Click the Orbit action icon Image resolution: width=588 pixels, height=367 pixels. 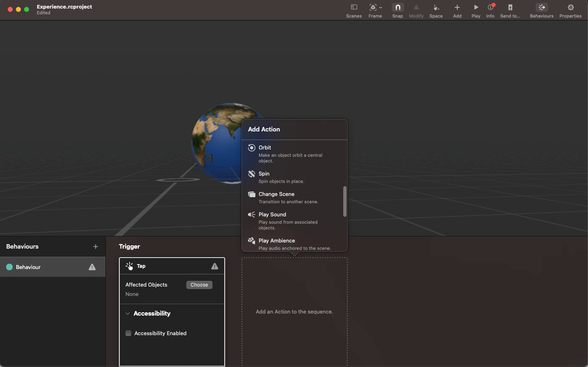(x=252, y=148)
